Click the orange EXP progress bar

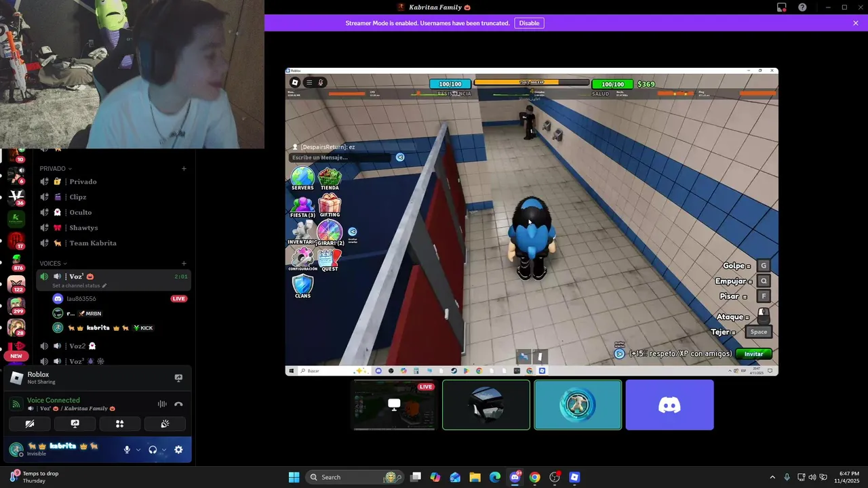(531, 82)
